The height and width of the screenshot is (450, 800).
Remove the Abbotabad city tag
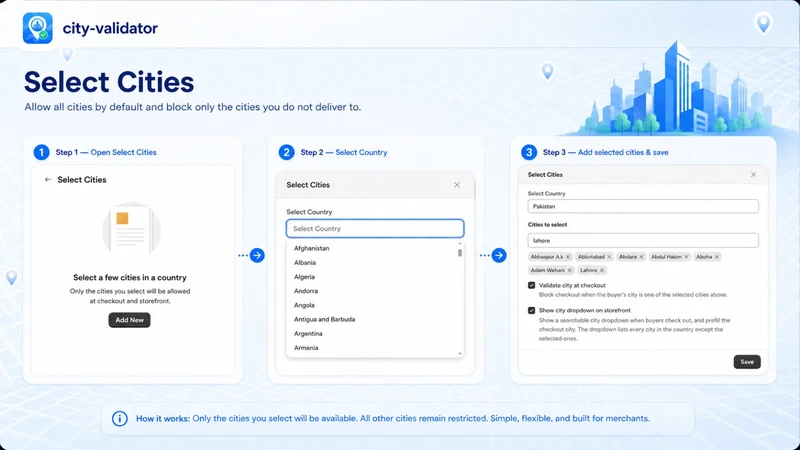609,257
